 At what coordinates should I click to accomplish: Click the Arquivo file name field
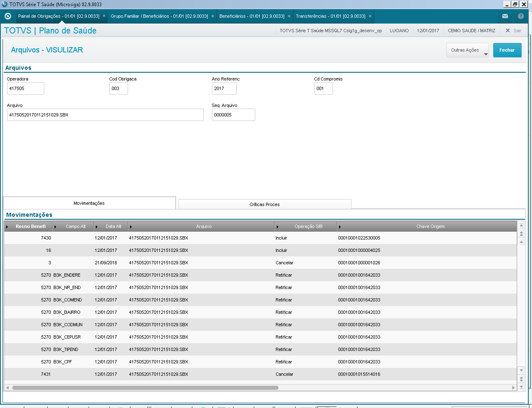click(105, 115)
